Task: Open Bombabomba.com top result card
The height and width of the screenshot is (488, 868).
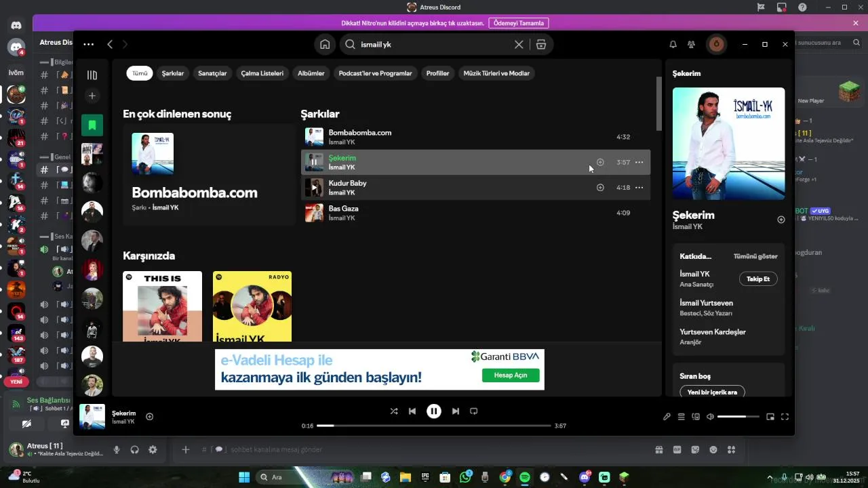Action: pos(208,175)
